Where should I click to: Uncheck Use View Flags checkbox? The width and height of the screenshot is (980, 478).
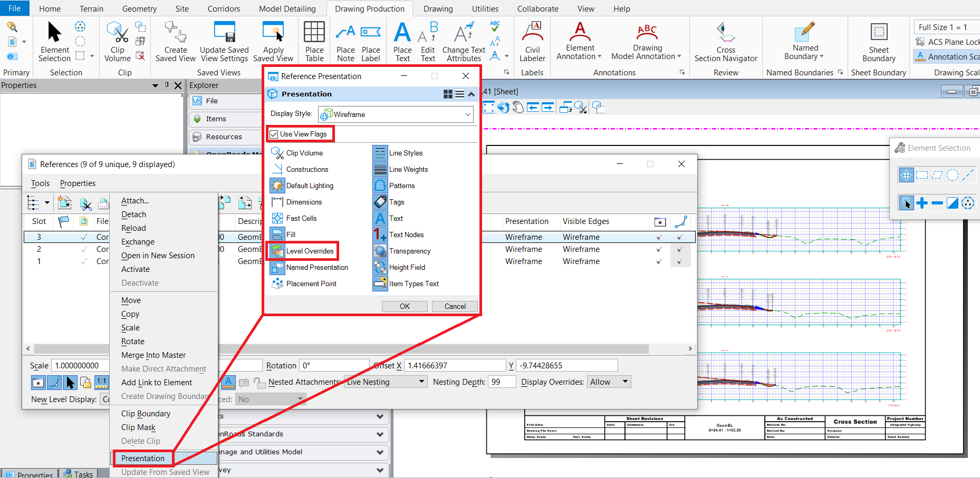pyautogui.click(x=274, y=134)
